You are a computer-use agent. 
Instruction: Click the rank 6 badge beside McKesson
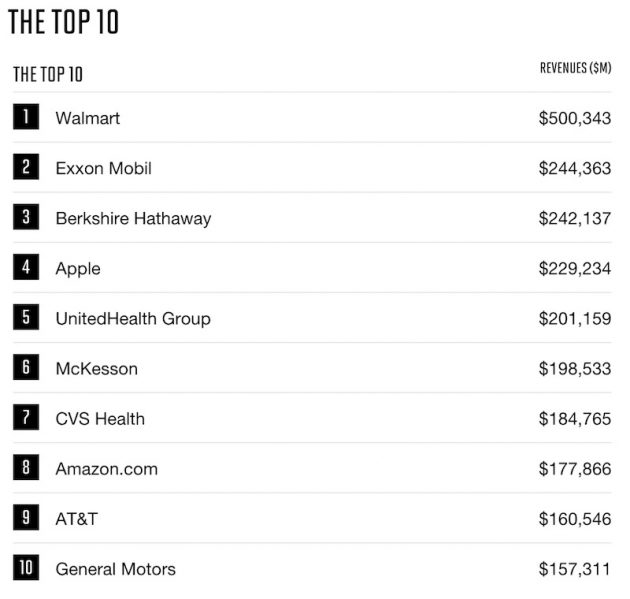[26, 368]
